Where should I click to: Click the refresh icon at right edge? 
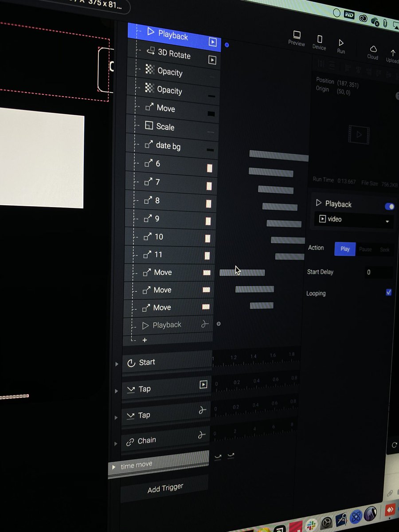pos(394,445)
